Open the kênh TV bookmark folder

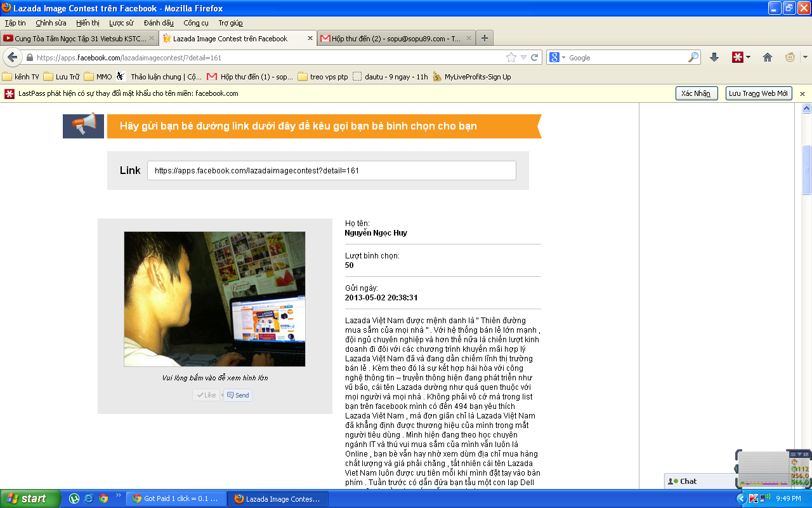click(21, 77)
